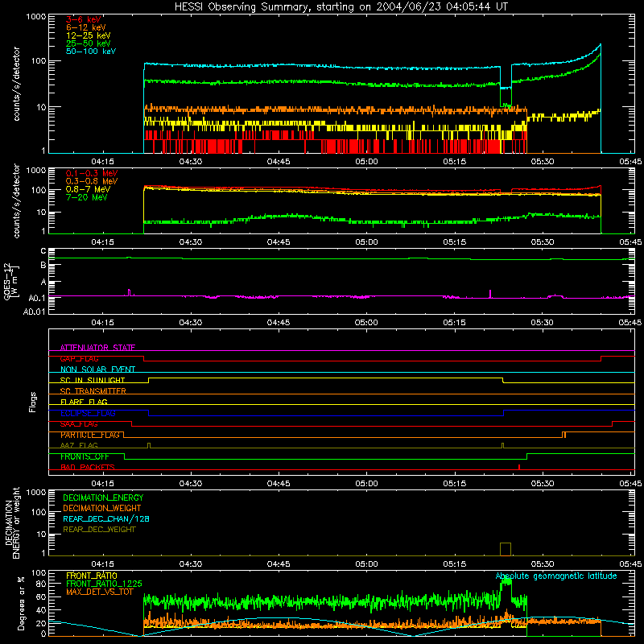The width and height of the screenshot is (644, 644).
Task: Select the BAD_PACKETS flag label
Action: point(88,467)
